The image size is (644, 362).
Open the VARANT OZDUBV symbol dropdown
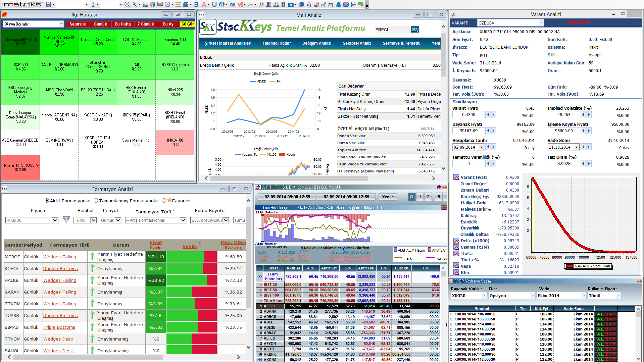[541, 23]
